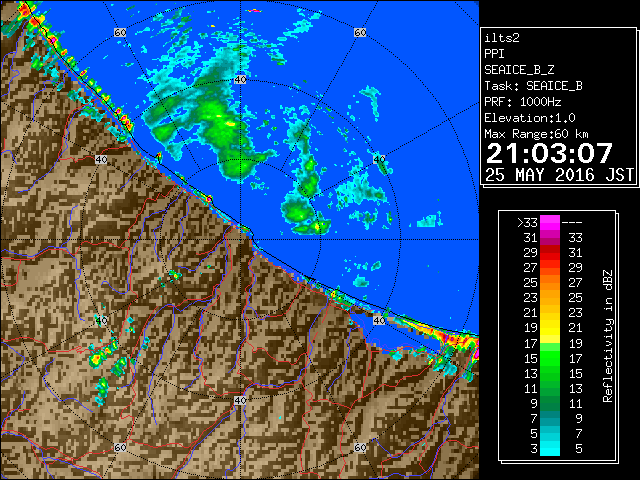Select the 'Task: SEAICE_B' line
This screenshot has height=480, width=640.
(x=533, y=86)
